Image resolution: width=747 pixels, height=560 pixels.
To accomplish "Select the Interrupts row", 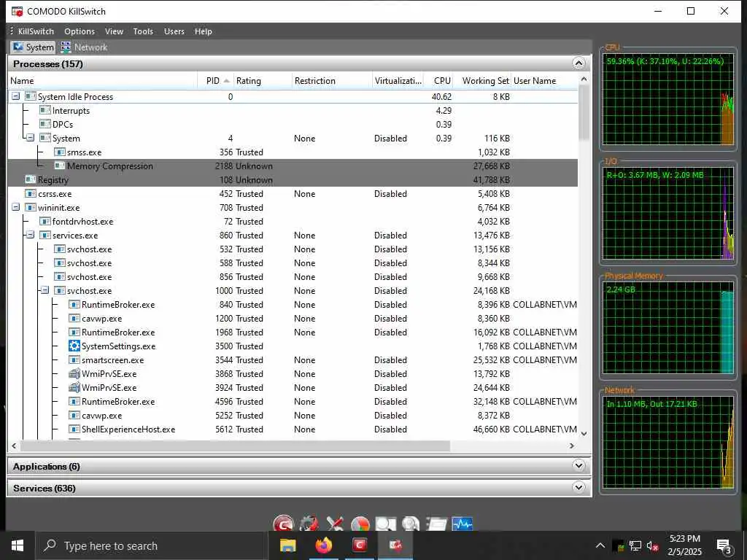I will click(x=293, y=111).
